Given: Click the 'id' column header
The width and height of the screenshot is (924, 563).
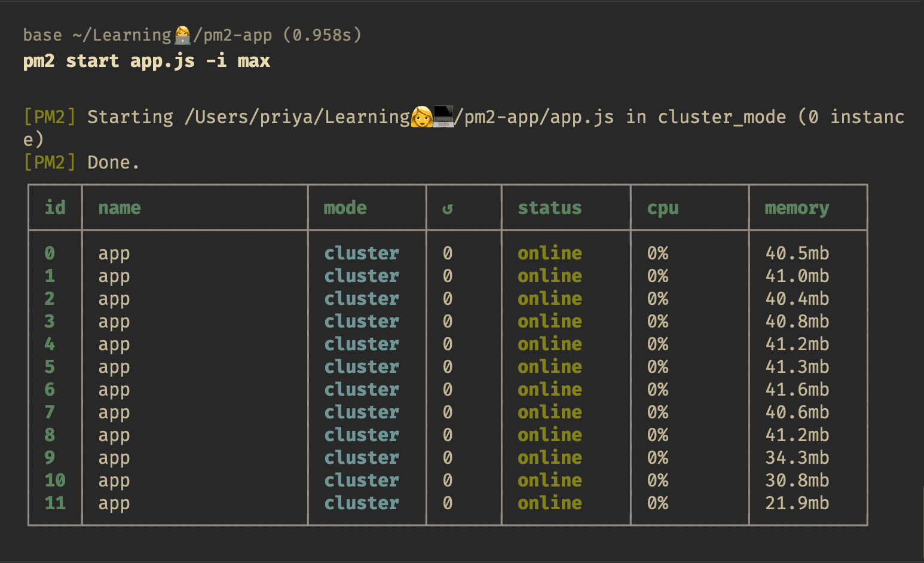Looking at the screenshot, I should click(55, 207).
